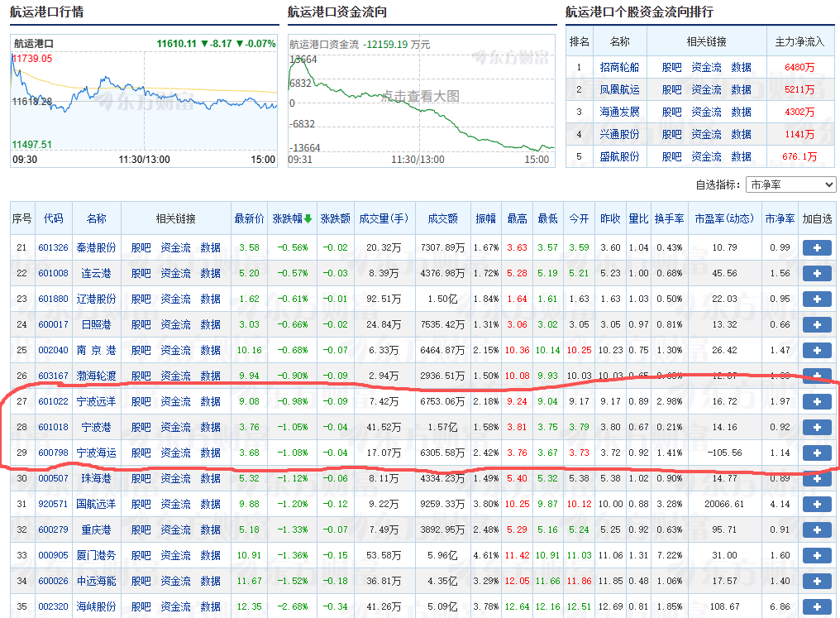Sort table by 成交额 column header
The width and height of the screenshot is (840, 618).
point(442,218)
